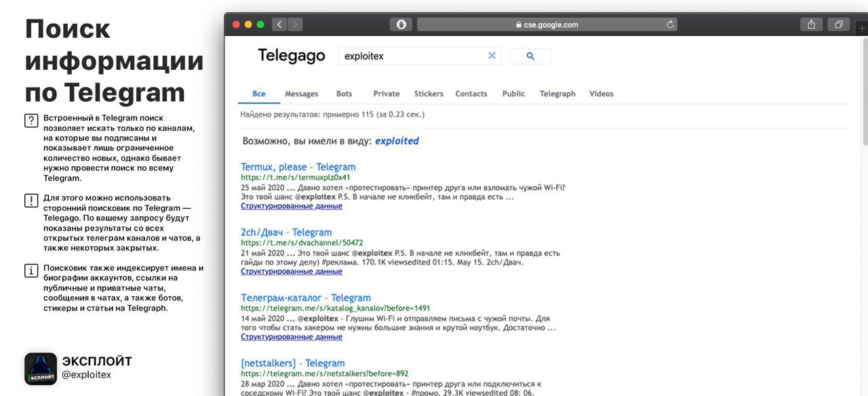
Task: Click the exclamation mark info icon
Action: click(x=31, y=201)
